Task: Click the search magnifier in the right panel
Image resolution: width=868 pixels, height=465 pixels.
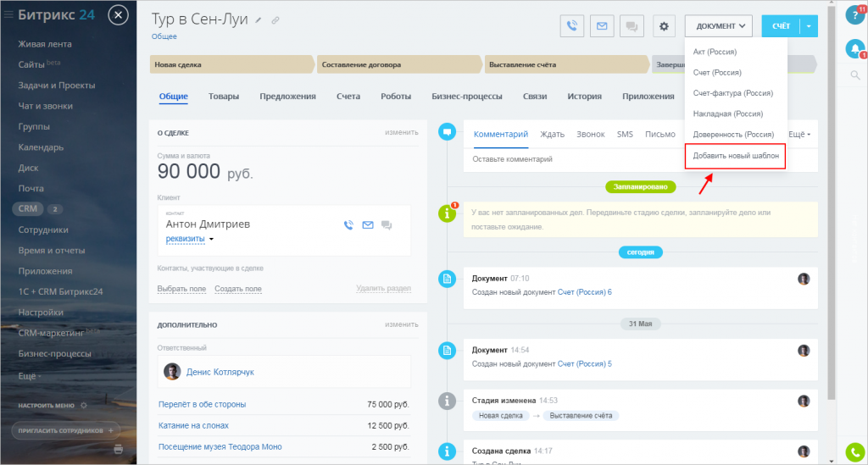Action: (855, 75)
